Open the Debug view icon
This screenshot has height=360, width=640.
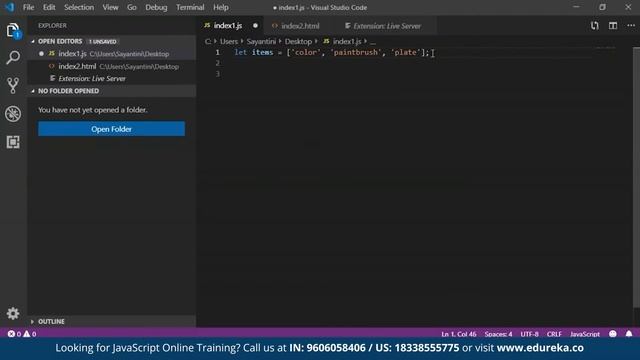coord(13,114)
